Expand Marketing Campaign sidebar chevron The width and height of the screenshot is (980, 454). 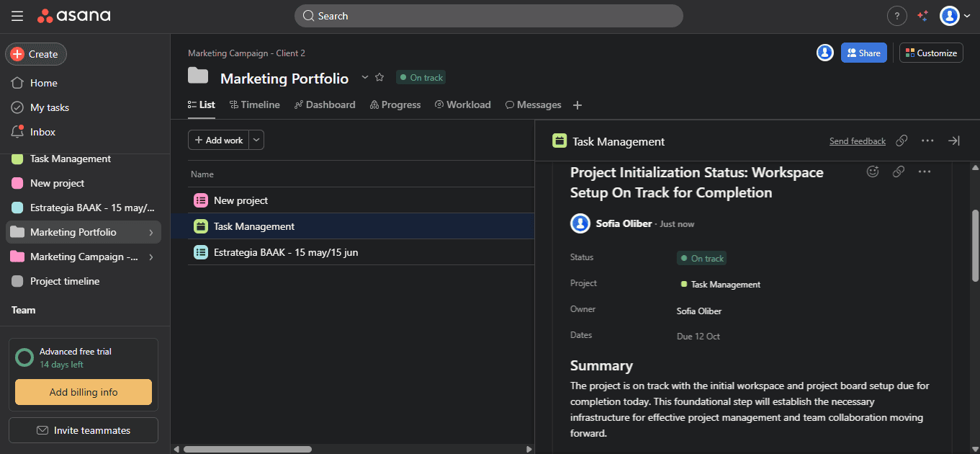coord(150,257)
